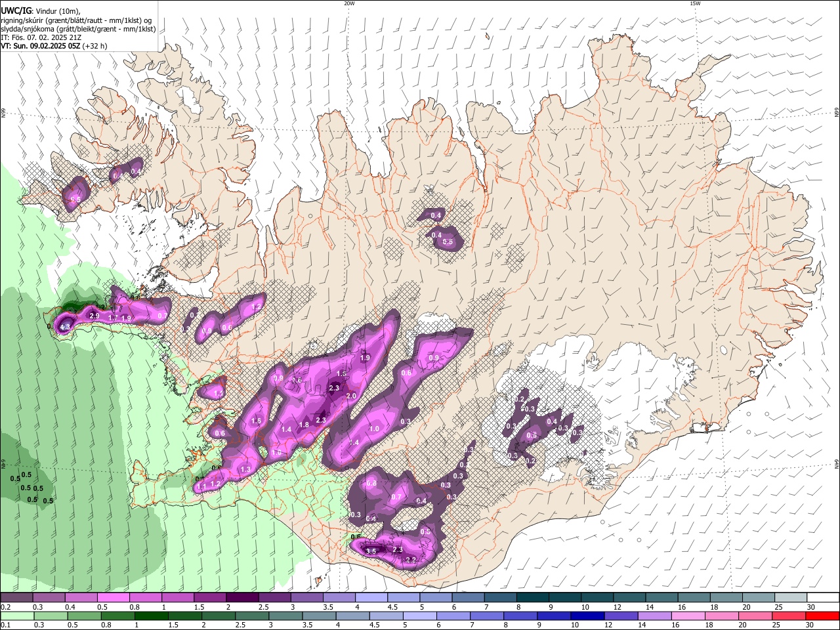Pick the snow-scale swatch between 3 and 3.5
This screenshot has width=840, height=630.
coord(306,598)
